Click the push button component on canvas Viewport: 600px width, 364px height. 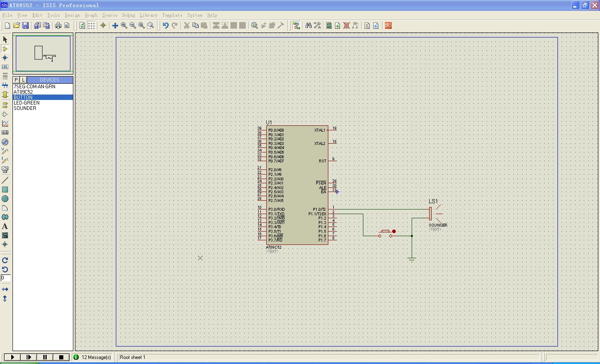386,233
